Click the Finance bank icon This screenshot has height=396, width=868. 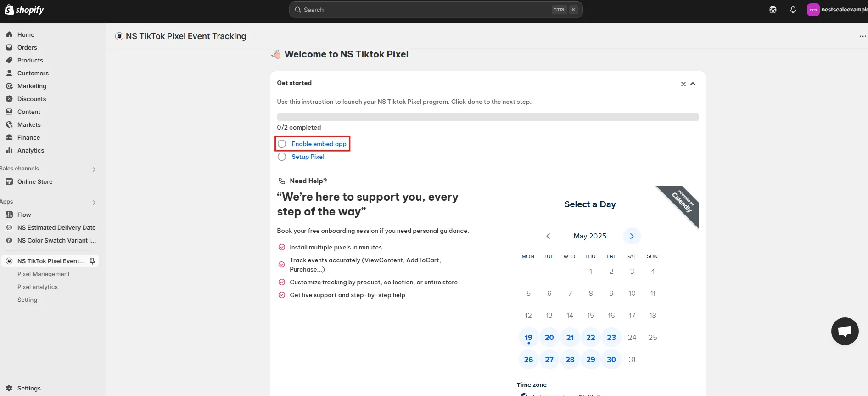[9, 137]
